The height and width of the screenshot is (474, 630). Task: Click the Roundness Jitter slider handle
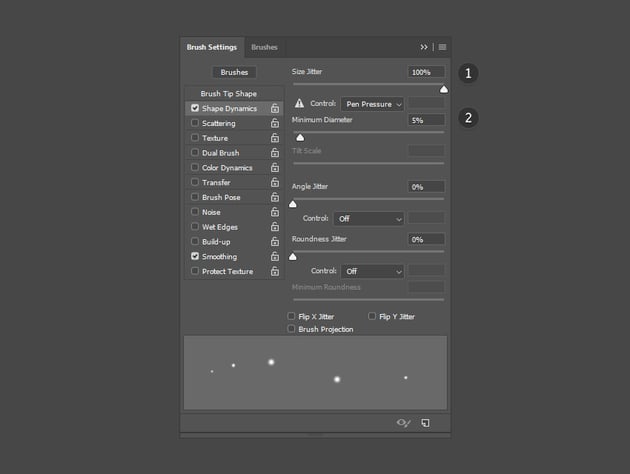(293, 257)
